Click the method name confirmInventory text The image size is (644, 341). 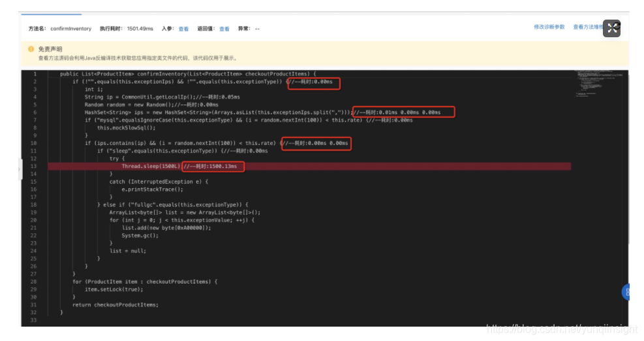70,29
